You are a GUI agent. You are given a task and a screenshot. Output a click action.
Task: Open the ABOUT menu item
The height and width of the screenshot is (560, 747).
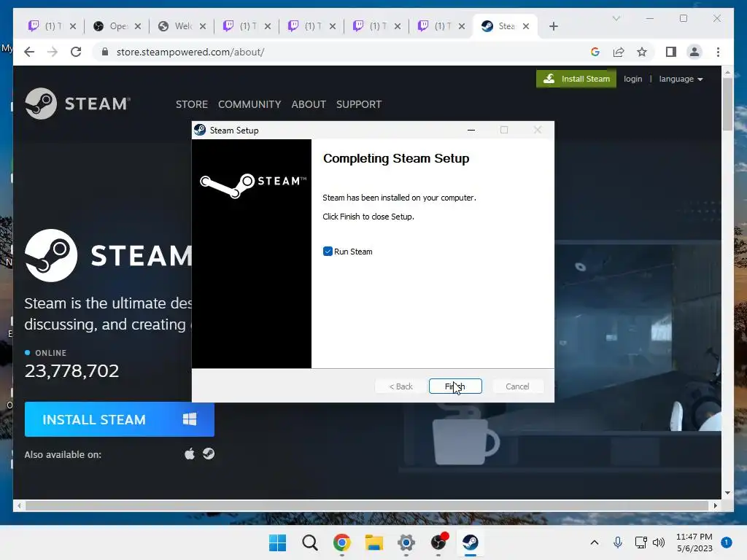(x=309, y=104)
